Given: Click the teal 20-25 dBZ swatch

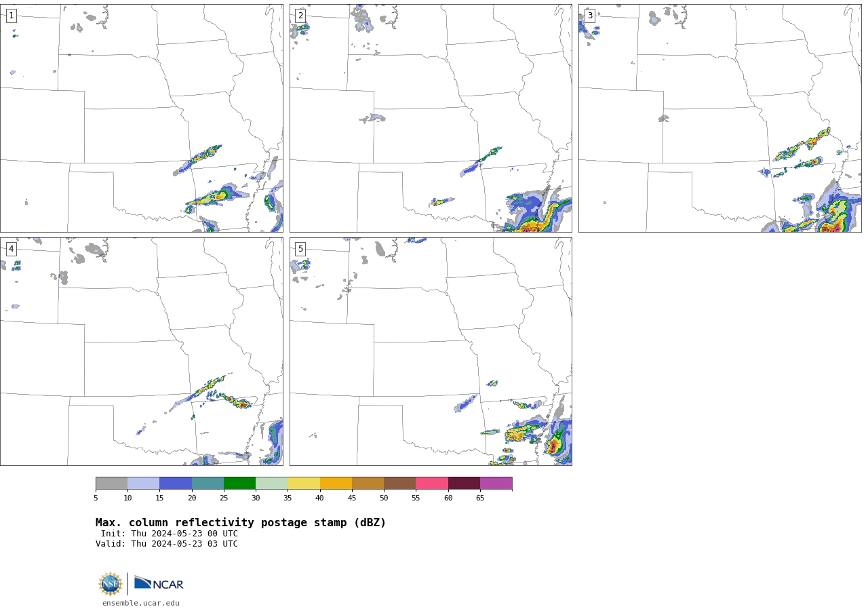Looking at the screenshot, I should [x=208, y=484].
